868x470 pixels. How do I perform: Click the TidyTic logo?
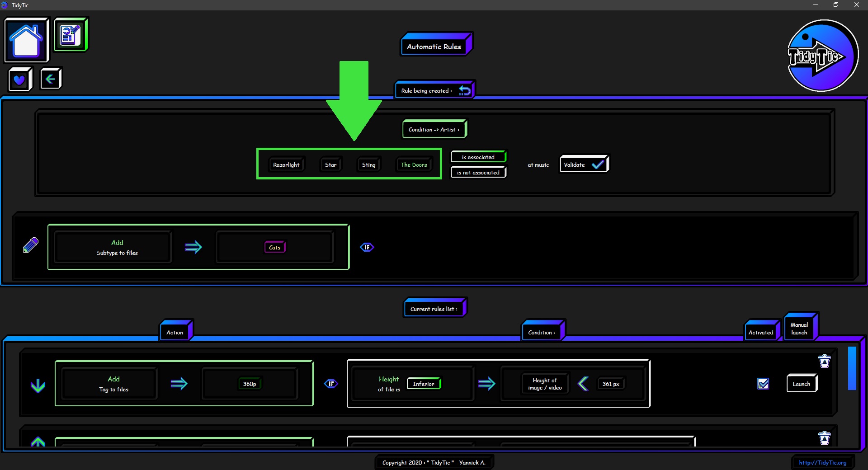click(x=822, y=56)
